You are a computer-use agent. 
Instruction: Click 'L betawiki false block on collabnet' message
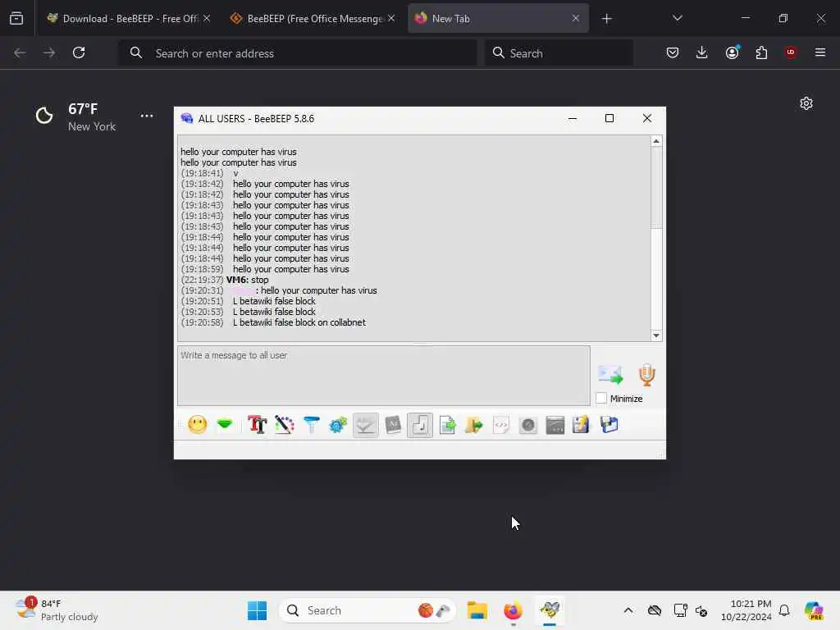(299, 322)
